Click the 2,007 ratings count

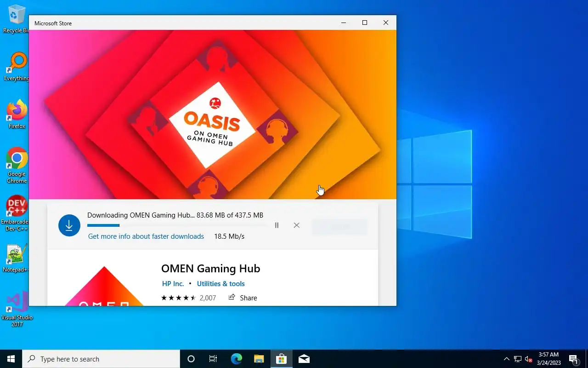[x=208, y=298]
